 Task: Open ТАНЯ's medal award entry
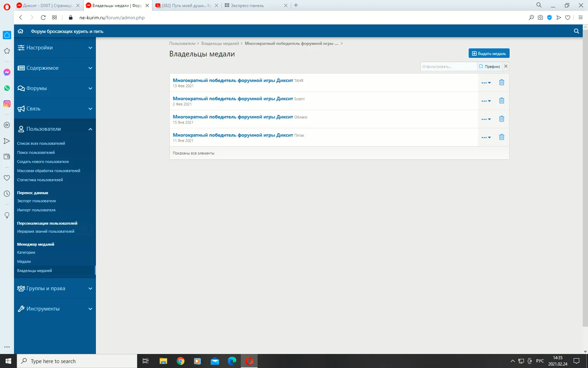point(233,81)
